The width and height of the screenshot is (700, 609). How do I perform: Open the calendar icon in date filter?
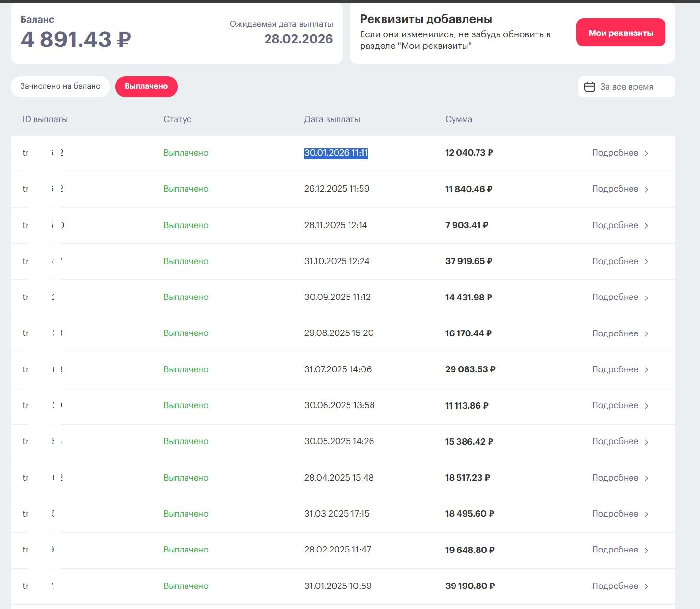(590, 87)
